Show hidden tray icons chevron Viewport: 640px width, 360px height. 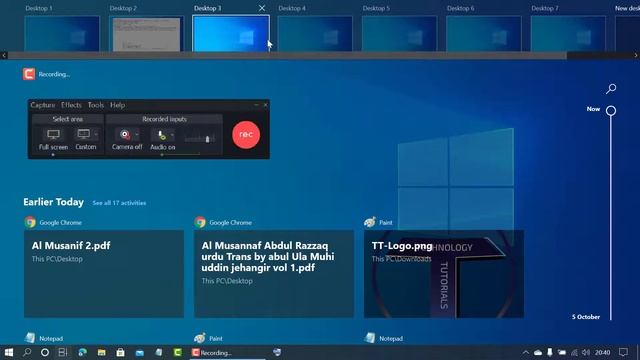coord(526,353)
